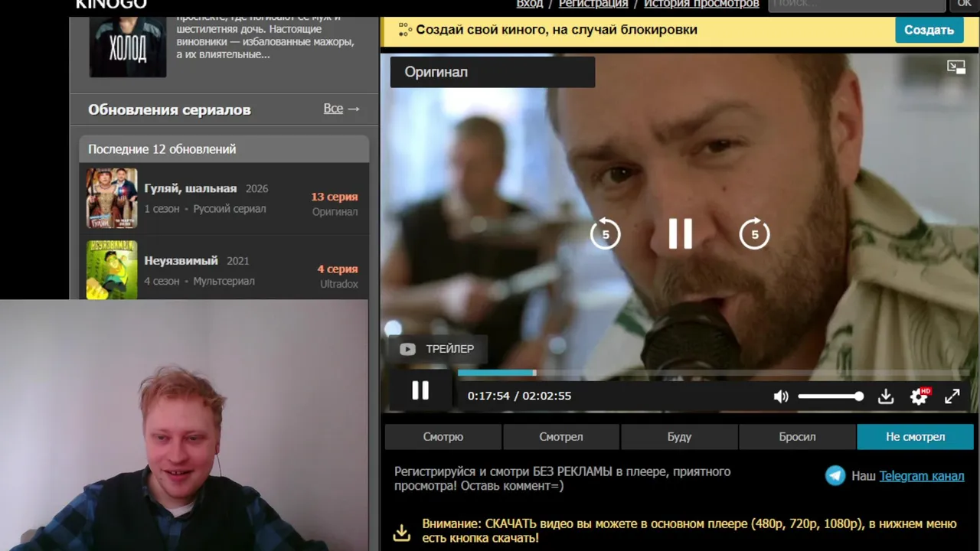Viewport: 980px width, 551px height.
Task: Click the Telegram paper-plane icon
Action: tap(835, 476)
